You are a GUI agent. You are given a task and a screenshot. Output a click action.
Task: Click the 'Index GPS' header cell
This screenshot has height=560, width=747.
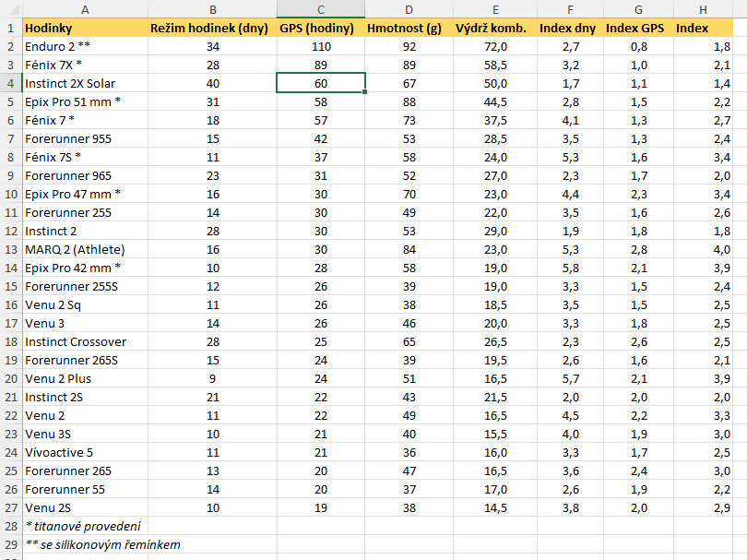(639, 28)
